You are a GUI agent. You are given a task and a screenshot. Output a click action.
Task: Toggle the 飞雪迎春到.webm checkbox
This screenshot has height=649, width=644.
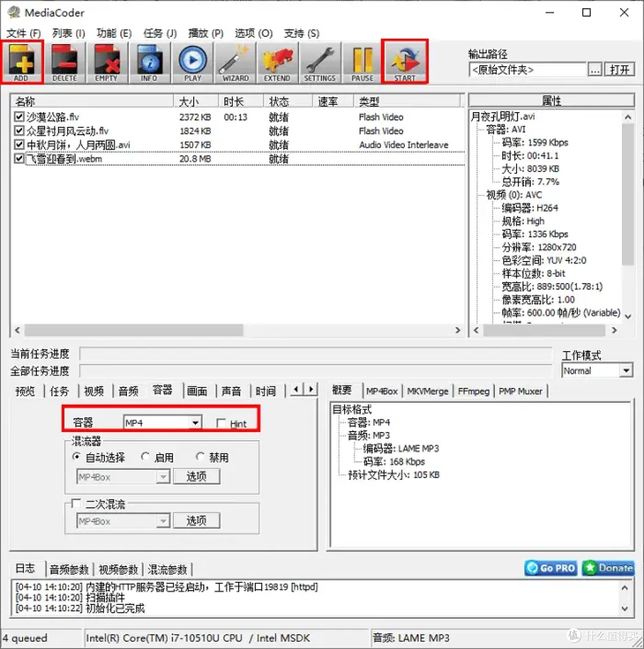point(19,158)
